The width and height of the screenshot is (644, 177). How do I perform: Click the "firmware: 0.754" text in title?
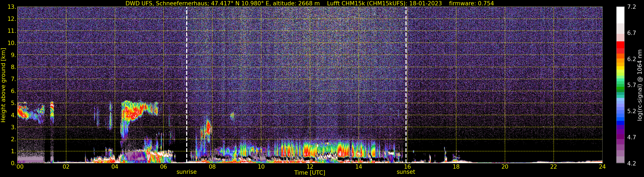[472, 3]
